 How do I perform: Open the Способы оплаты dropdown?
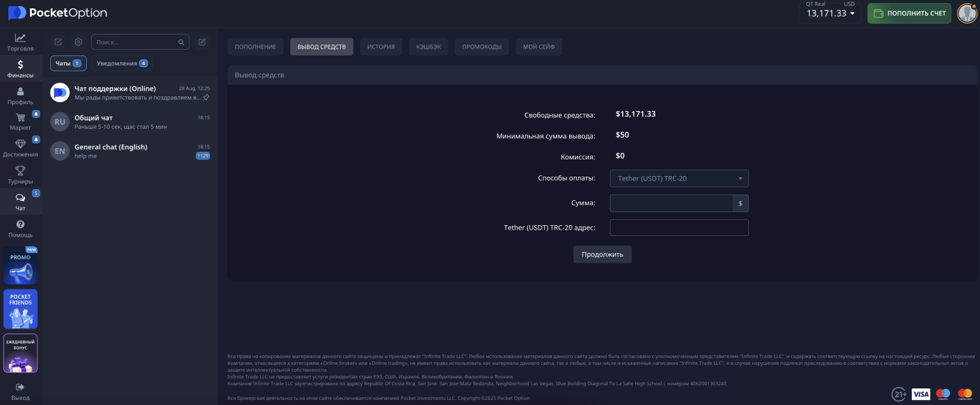click(678, 178)
